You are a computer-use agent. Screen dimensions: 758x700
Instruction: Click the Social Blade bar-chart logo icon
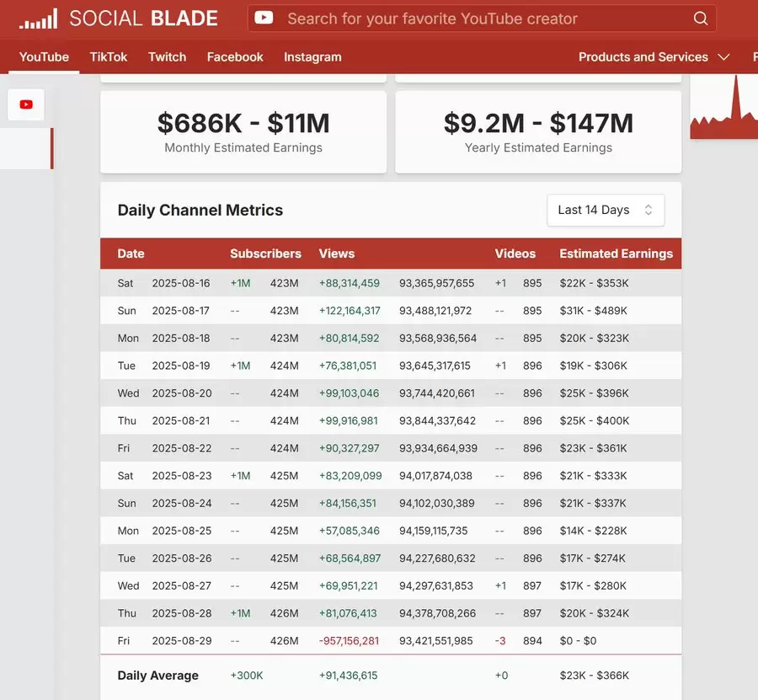[38, 19]
